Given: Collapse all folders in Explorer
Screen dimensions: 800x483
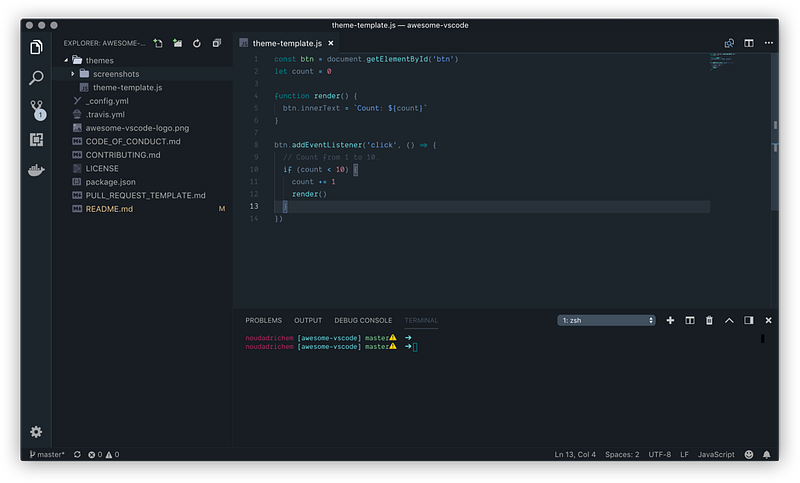Looking at the screenshot, I should (217, 43).
